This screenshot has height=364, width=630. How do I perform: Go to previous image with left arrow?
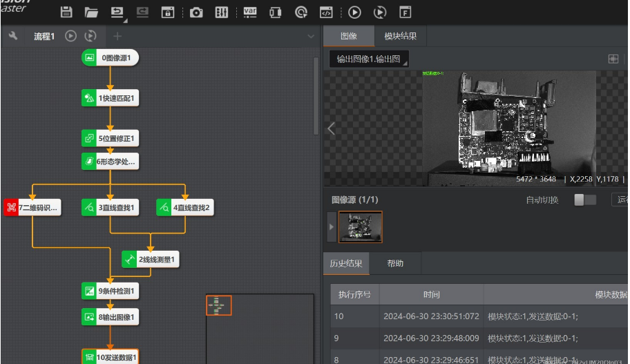pos(331,128)
